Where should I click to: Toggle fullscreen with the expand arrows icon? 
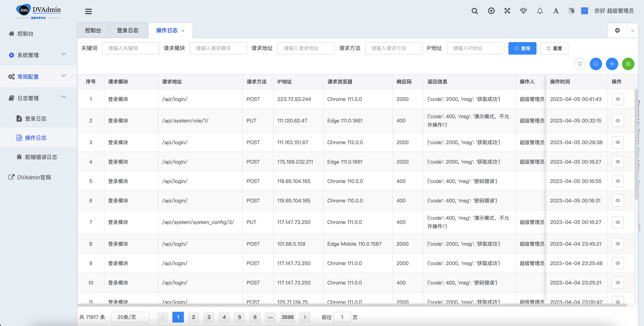coord(507,11)
